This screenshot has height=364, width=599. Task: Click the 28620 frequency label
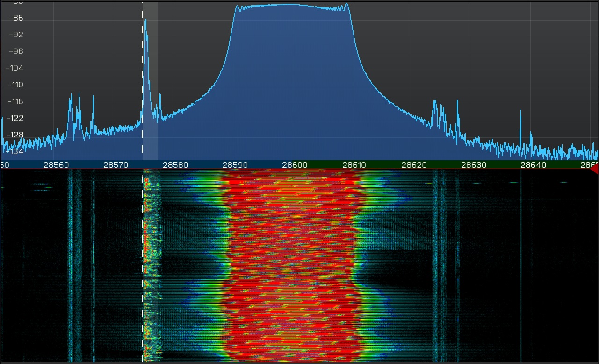pyautogui.click(x=411, y=165)
